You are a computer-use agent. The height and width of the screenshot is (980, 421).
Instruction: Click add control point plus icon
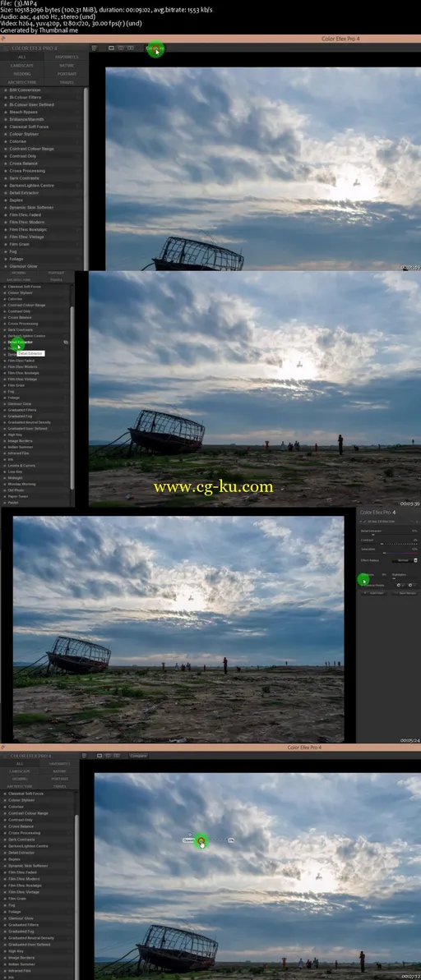400,585
